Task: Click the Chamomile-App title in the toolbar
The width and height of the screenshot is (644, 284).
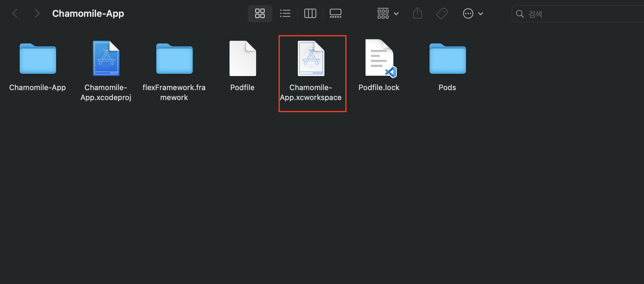Action: [x=88, y=13]
